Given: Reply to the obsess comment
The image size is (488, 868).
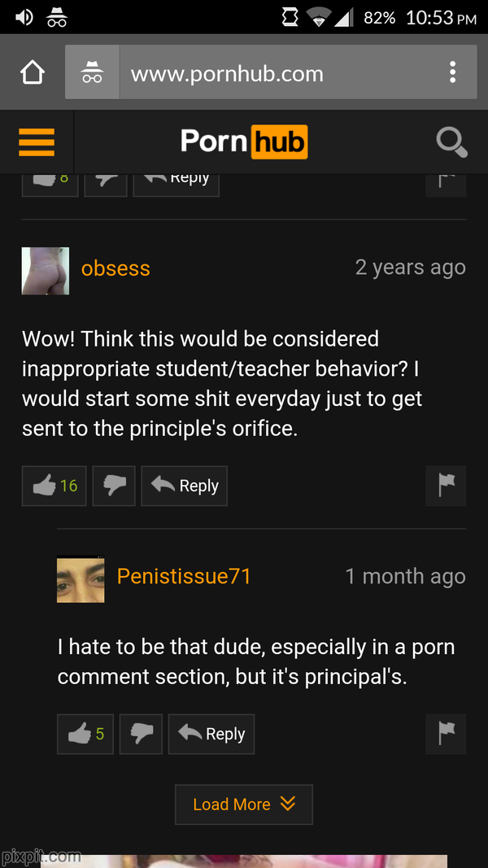Looking at the screenshot, I should pos(185,486).
